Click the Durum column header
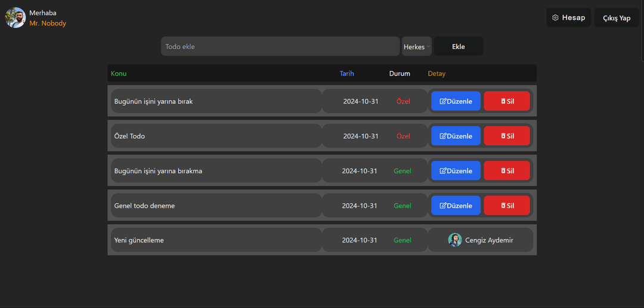 pyautogui.click(x=400, y=73)
